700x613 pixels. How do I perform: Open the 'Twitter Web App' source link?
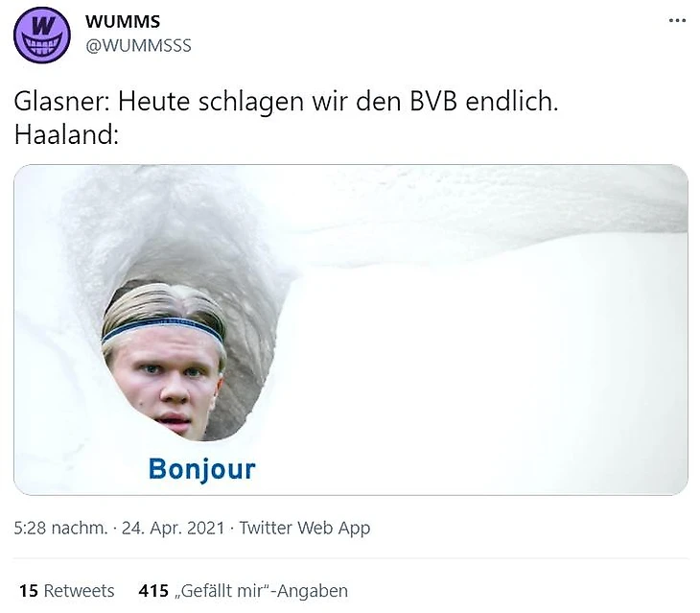[305, 528]
